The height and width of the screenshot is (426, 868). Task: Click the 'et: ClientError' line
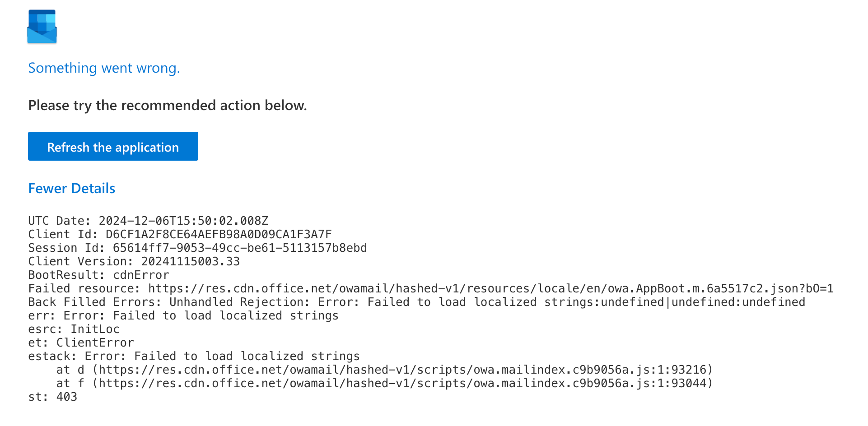click(x=81, y=343)
